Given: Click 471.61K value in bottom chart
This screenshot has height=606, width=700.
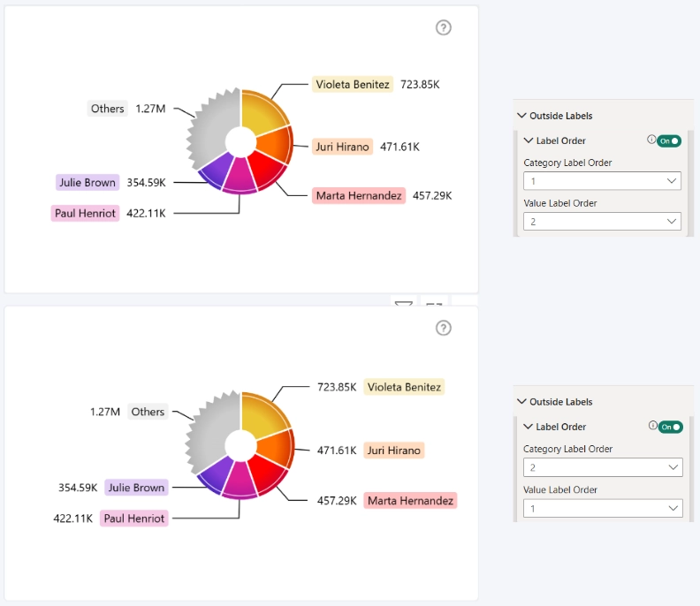Looking at the screenshot, I should [x=337, y=451].
